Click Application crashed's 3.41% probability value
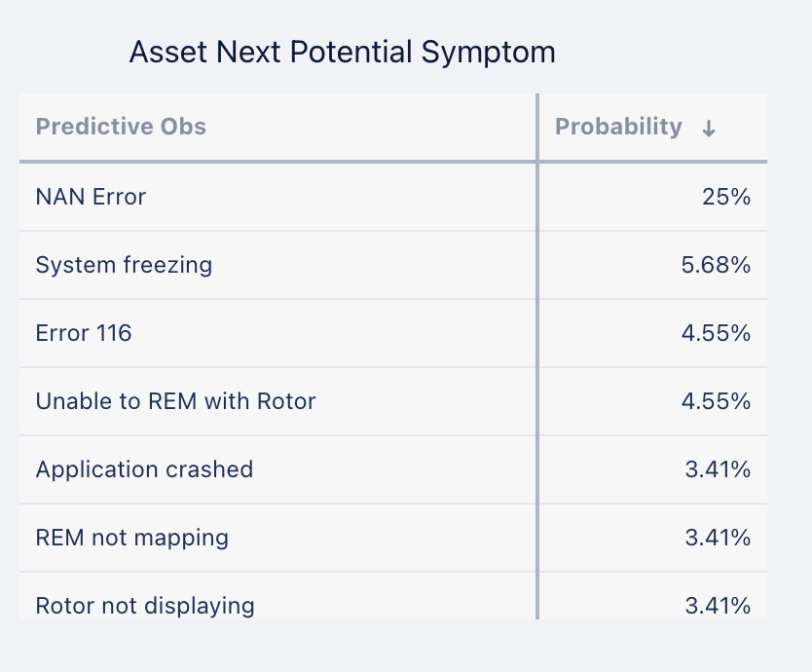The height and width of the screenshot is (672, 812). [718, 469]
